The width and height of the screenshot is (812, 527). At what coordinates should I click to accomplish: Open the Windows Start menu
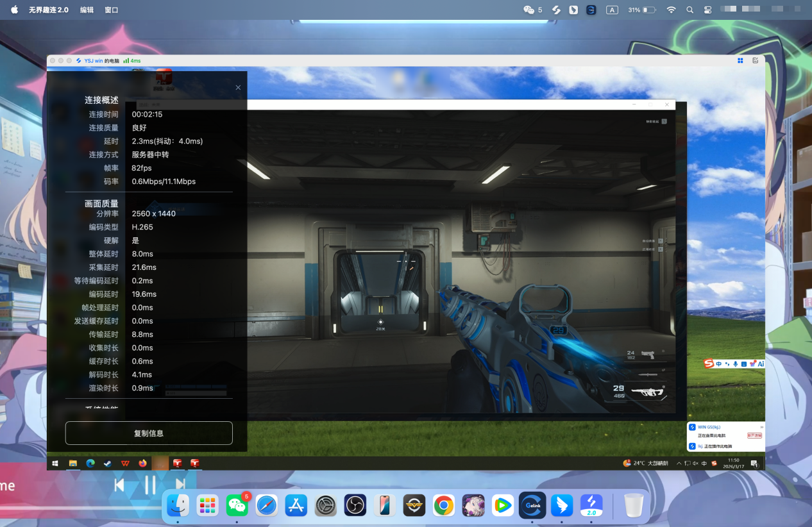55,464
